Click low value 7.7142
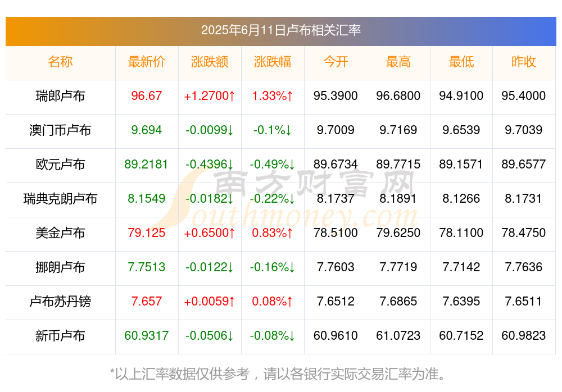 pos(461,267)
